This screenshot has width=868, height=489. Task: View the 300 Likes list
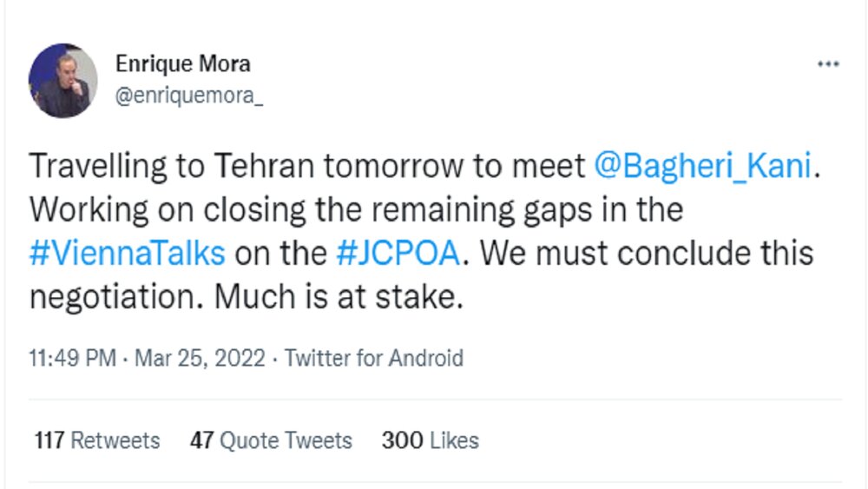430,440
